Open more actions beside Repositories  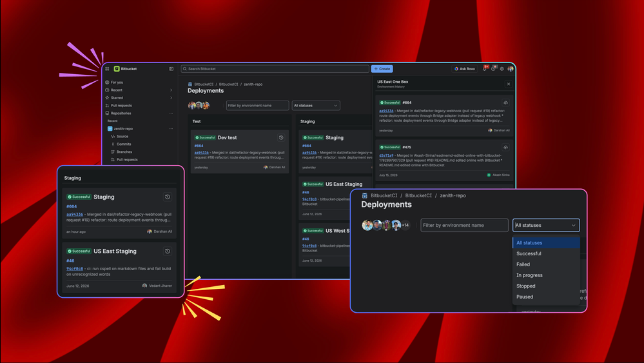(x=171, y=113)
